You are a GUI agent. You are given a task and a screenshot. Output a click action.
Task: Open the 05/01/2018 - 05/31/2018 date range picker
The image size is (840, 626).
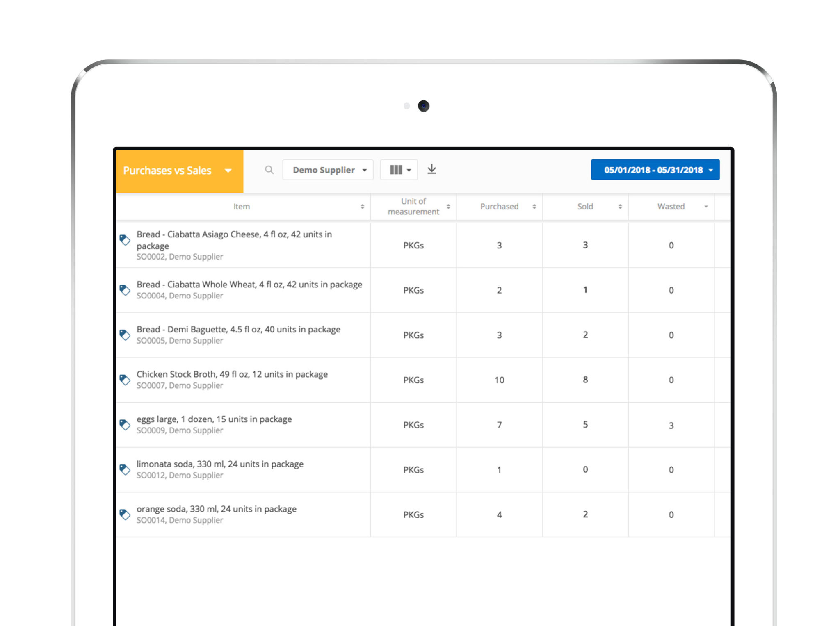[655, 170]
